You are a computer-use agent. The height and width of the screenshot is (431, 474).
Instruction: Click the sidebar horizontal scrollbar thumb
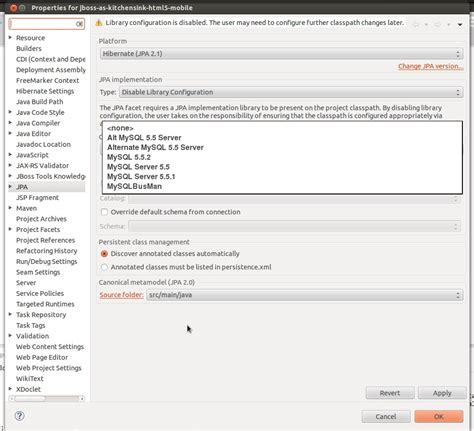click(x=30, y=399)
